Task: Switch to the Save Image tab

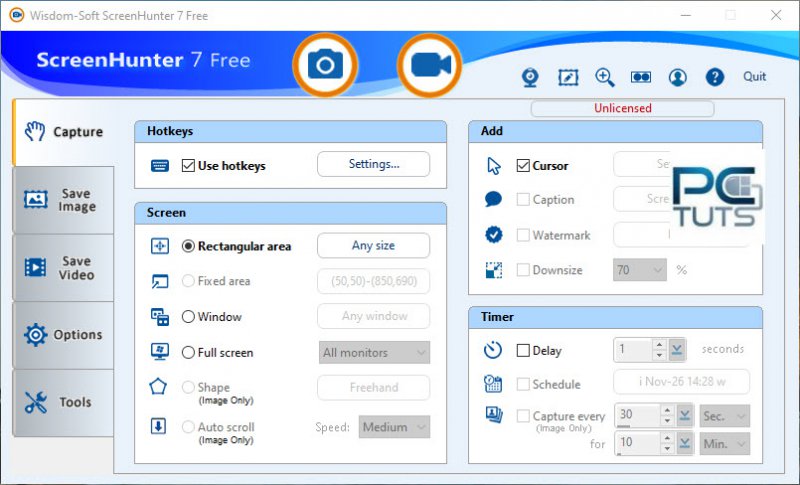Action: [x=63, y=200]
